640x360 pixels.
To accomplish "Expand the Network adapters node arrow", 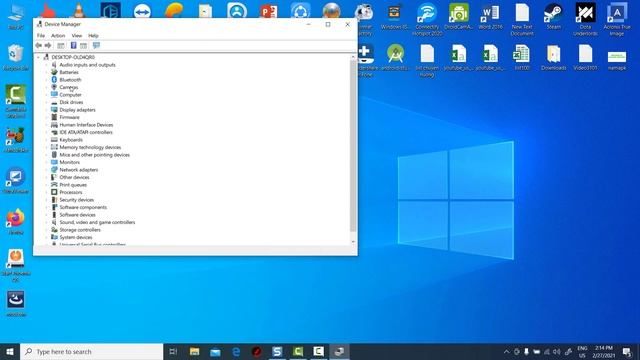I will [x=47, y=170].
